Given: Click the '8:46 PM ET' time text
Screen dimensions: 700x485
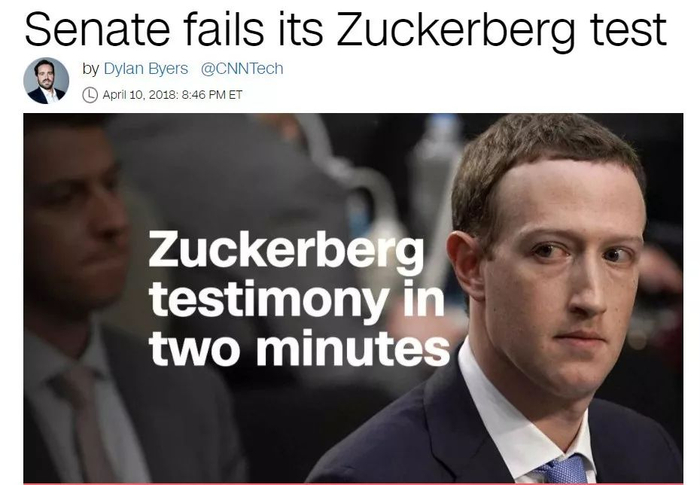Looking at the screenshot, I should [212, 95].
